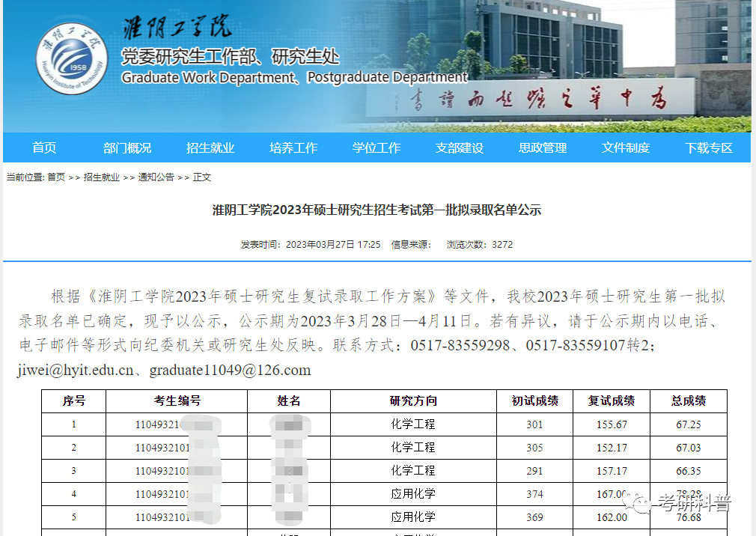Click the 正文 breadcrumb item
Screen dimensions: 756x536
202,177
